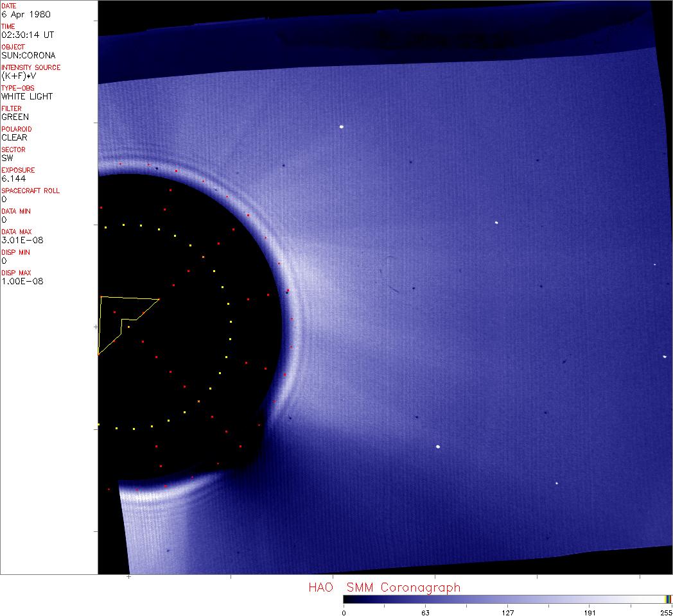Screen dimensions: 673x616
Task: Click the color bar at the 127 mark
Action: 507,599
